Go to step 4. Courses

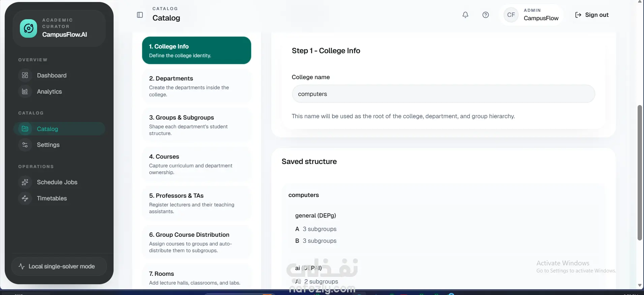click(x=197, y=164)
